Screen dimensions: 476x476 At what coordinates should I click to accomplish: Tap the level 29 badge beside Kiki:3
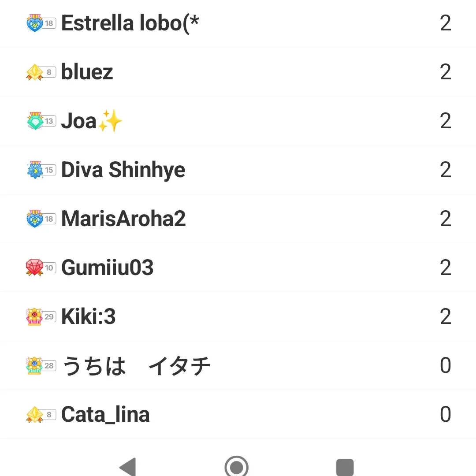point(41,317)
